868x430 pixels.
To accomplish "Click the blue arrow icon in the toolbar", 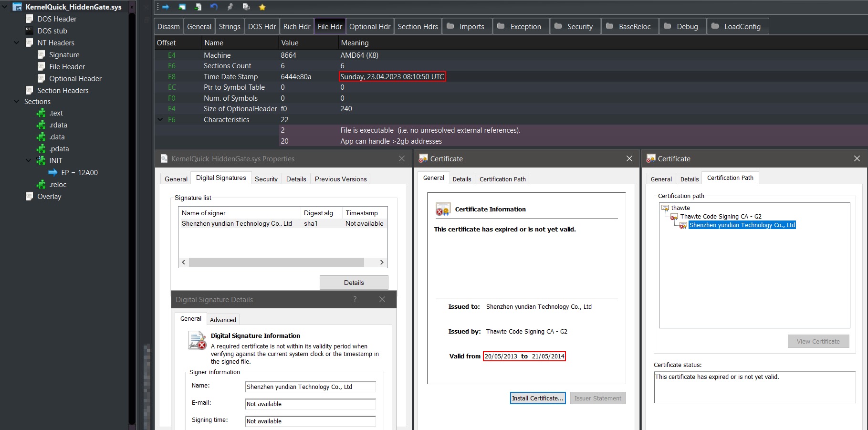I will [x=166, y=7].
